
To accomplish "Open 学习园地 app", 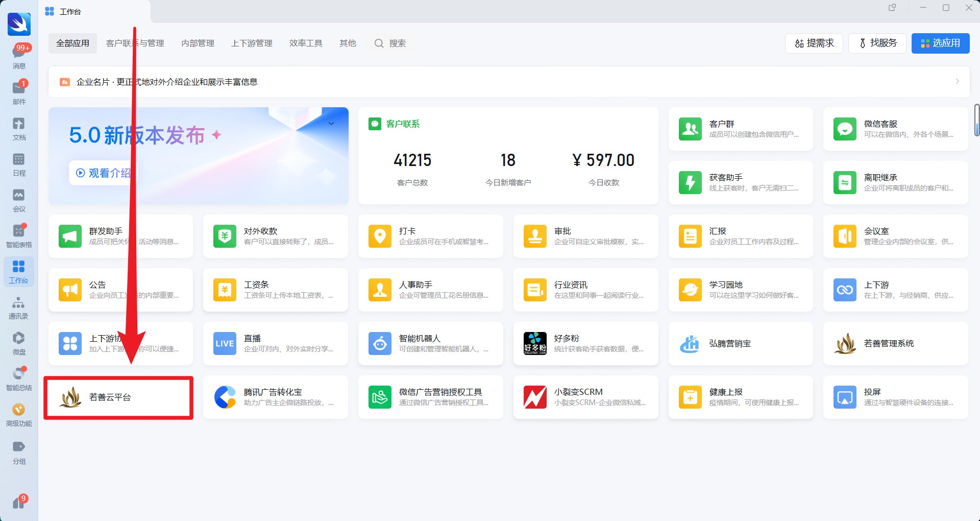I will [x=741, y=290].
